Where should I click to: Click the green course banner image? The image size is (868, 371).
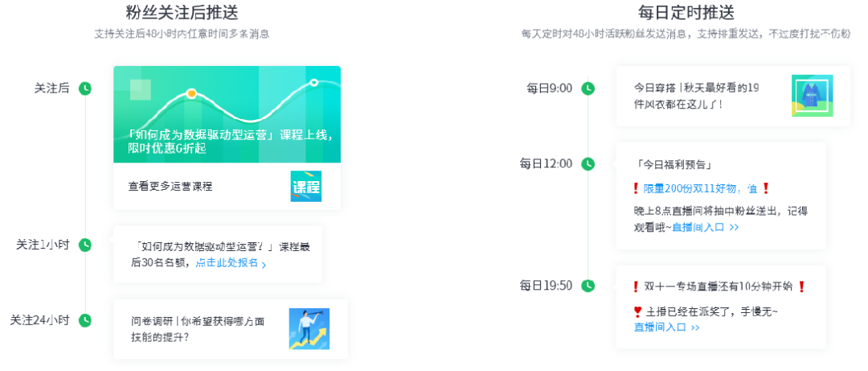[x=227, y=114]
